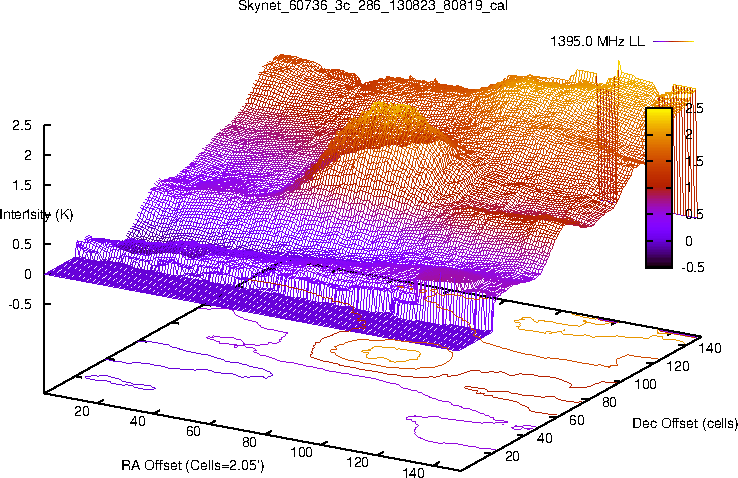Click the RA Offset (Cells=2.05') axis label
Viewport: 738px width, 478px height.
tap(193, 466)
